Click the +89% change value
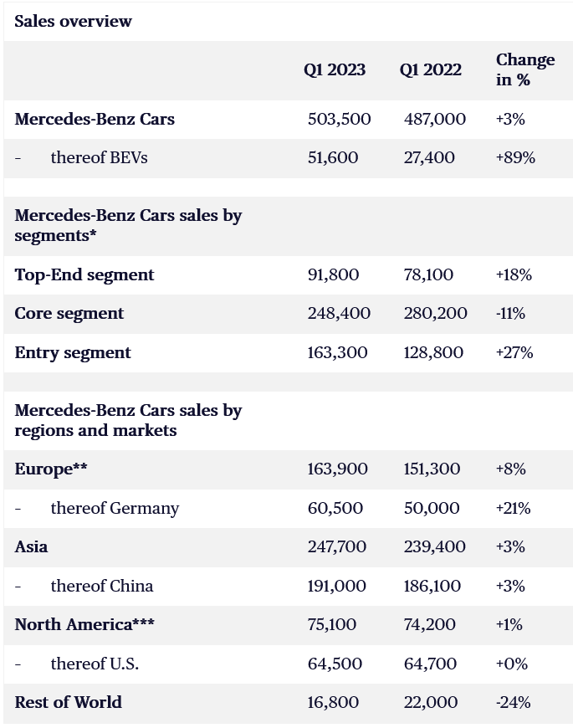The width and height of the screenshot is (573, 728). (515, 157)
